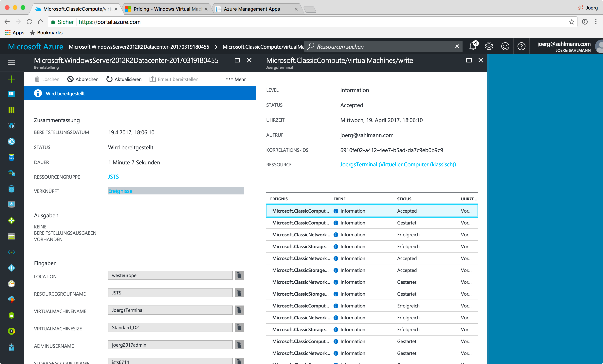Open Resource groups cube icon
Image resolution: width=603 pixels, height=364 pixels.
coord(11,126)
